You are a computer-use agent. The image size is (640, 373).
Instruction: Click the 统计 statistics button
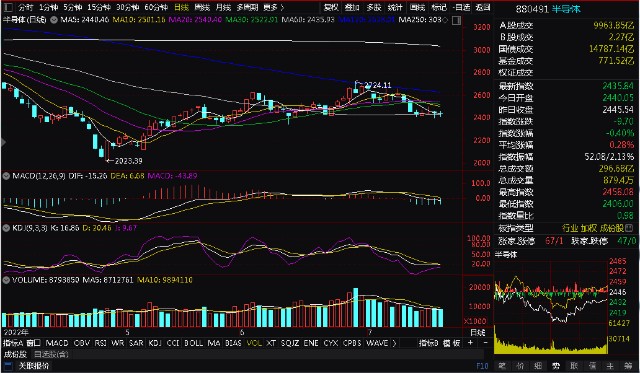pyautogui.click(x=395, y=7)
